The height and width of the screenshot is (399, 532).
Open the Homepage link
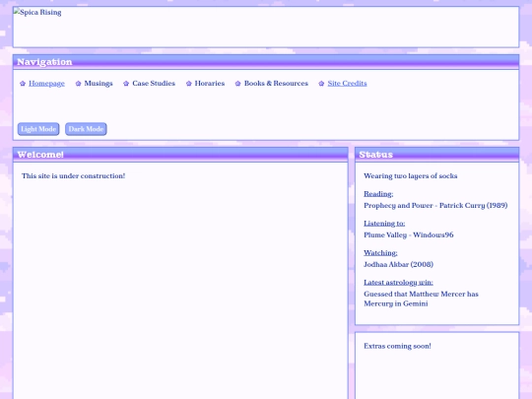pos(46,84)
